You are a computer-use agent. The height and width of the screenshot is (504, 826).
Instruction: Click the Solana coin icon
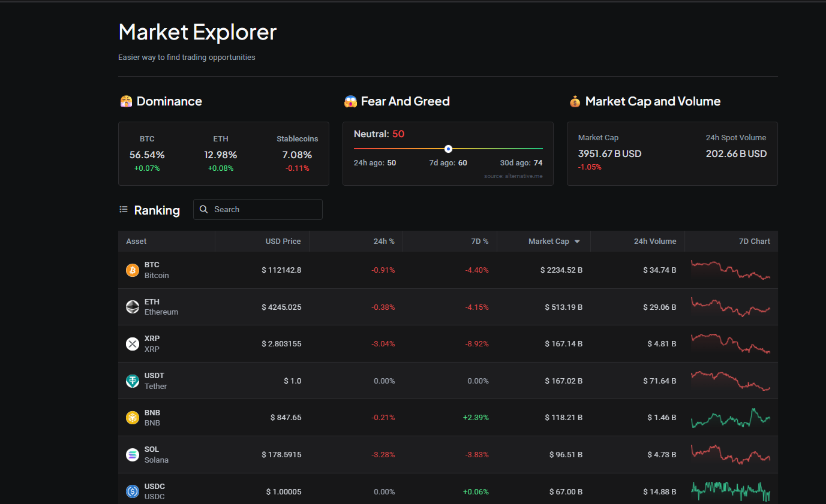coord(133,454)
